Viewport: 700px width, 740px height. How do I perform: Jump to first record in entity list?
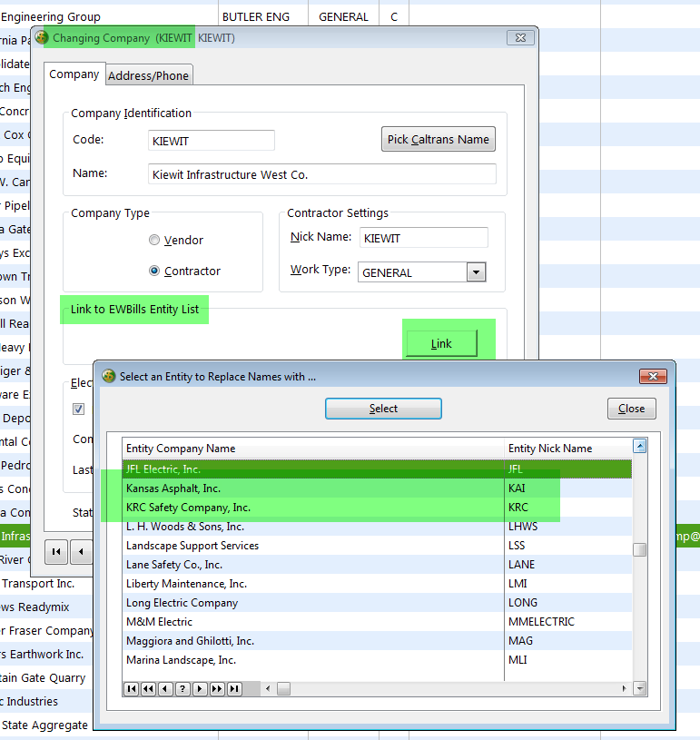point(132,689)
